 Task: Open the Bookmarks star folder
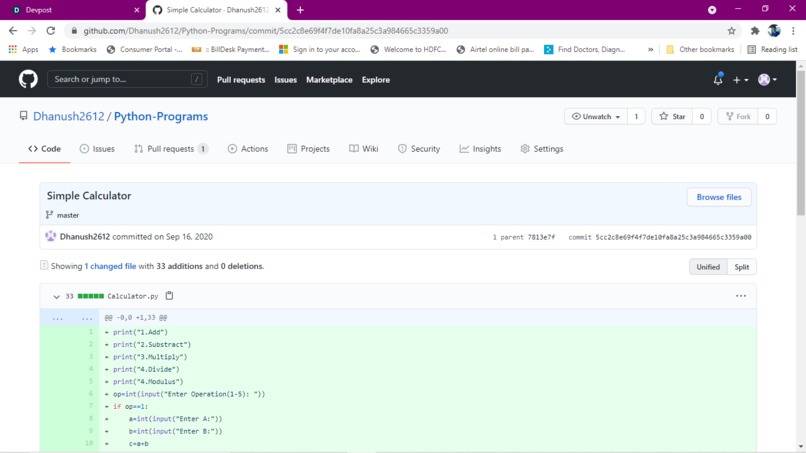tap(72, 49)
